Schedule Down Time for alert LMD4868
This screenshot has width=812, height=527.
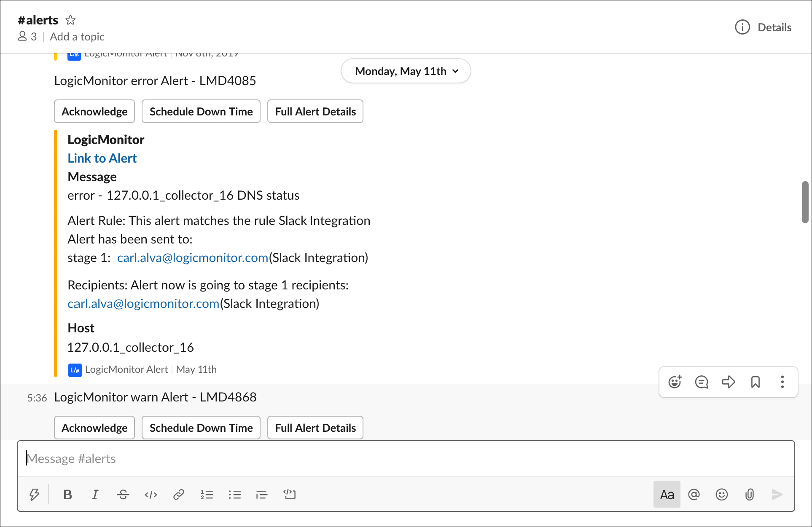pos(201,428)
